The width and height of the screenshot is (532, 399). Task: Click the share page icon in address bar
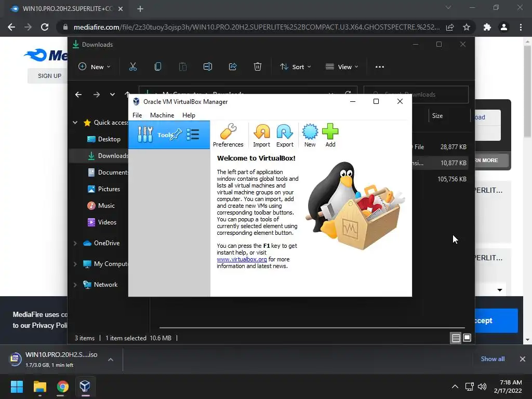pyautogui.click(x=450, y=27)
